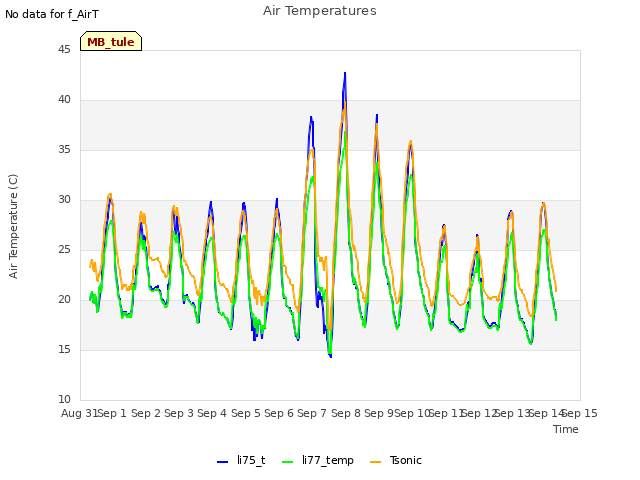Click the green li77_temp legend swatch
This screenshot has width=640, height=480.
(287, 462)
